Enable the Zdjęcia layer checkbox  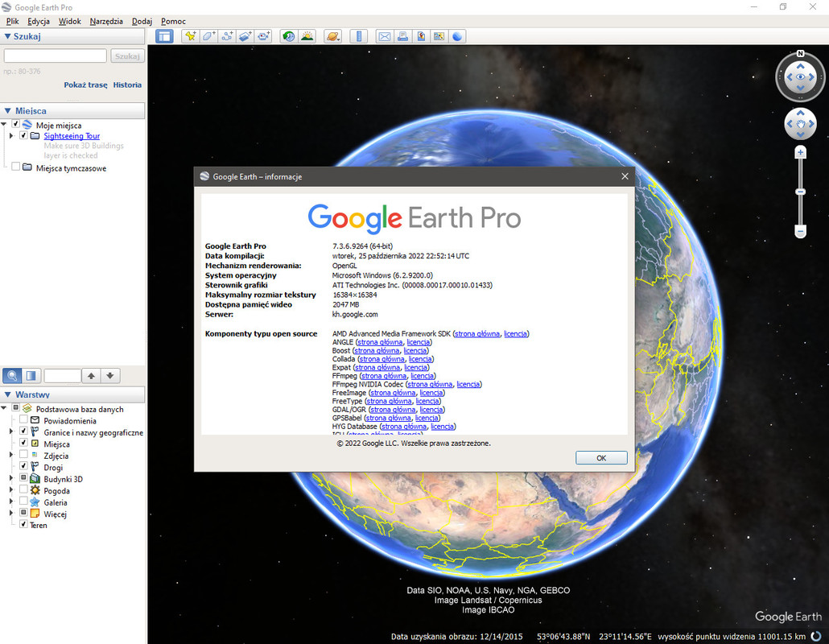23,455
